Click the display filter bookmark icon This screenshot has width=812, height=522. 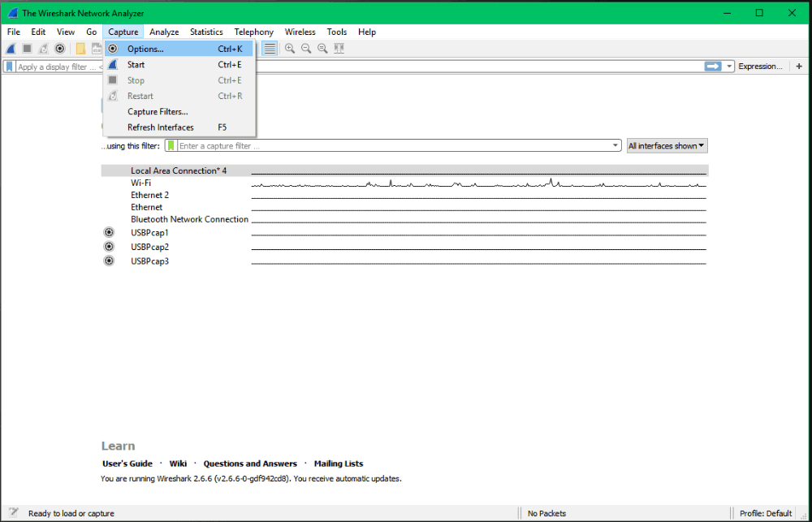coord(9,67)
